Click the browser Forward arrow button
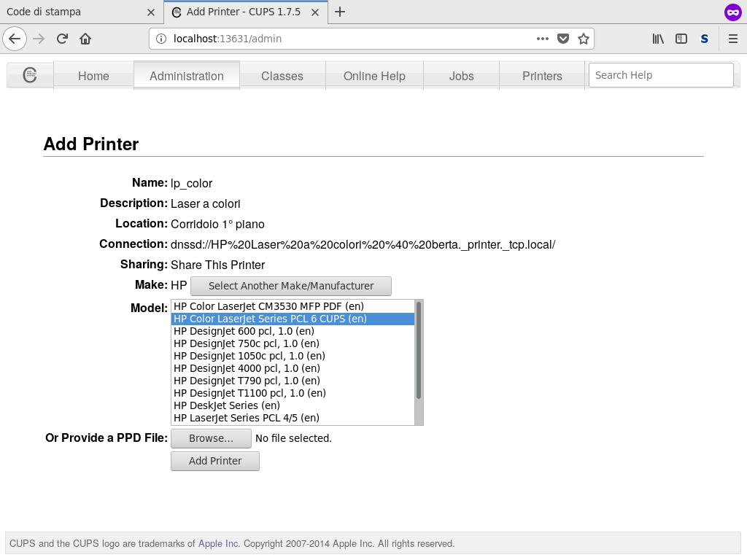The width and height of the screenshot is (747, 560). pos(39,39)
